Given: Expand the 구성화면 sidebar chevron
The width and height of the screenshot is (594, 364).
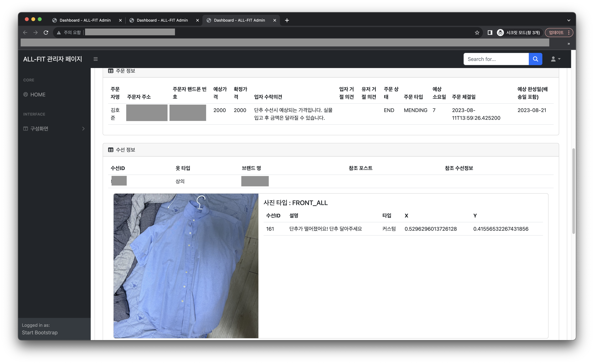Looking at the screenshot, I should [x=83, y=128].
